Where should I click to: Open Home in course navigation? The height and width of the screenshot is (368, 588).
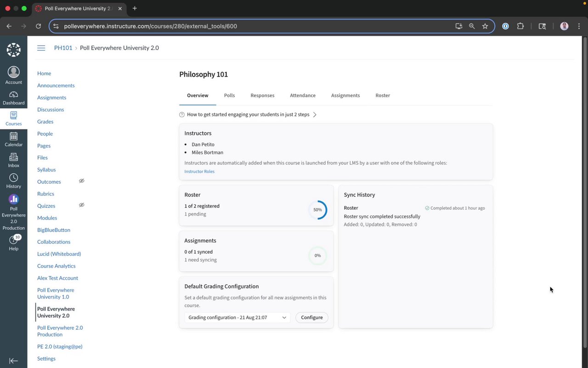[44, 74]
